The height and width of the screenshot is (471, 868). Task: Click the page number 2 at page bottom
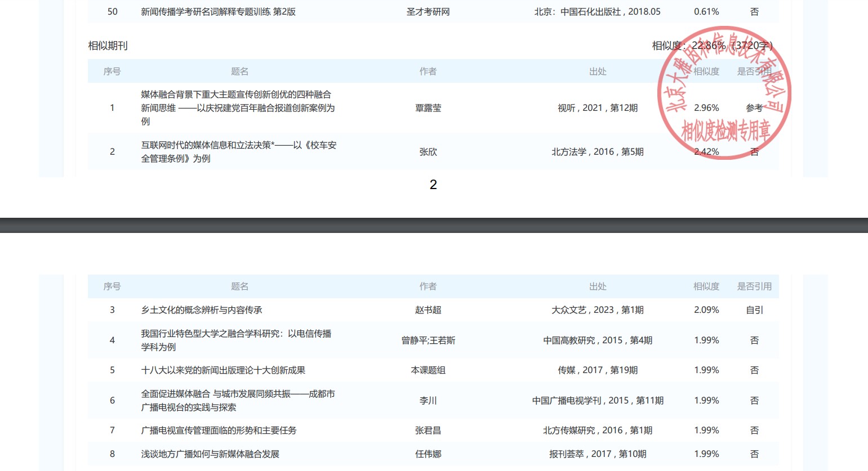[x=433, y=185]
